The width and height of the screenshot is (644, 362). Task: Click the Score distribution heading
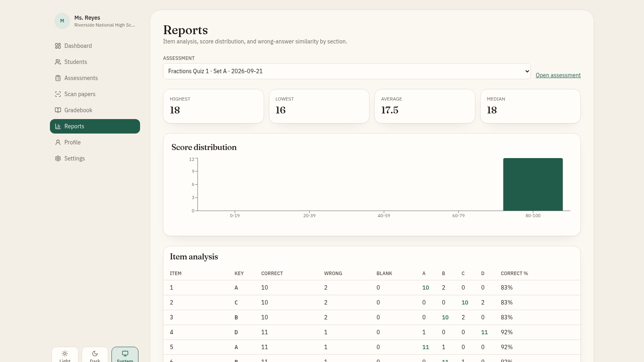pos(204,147)
